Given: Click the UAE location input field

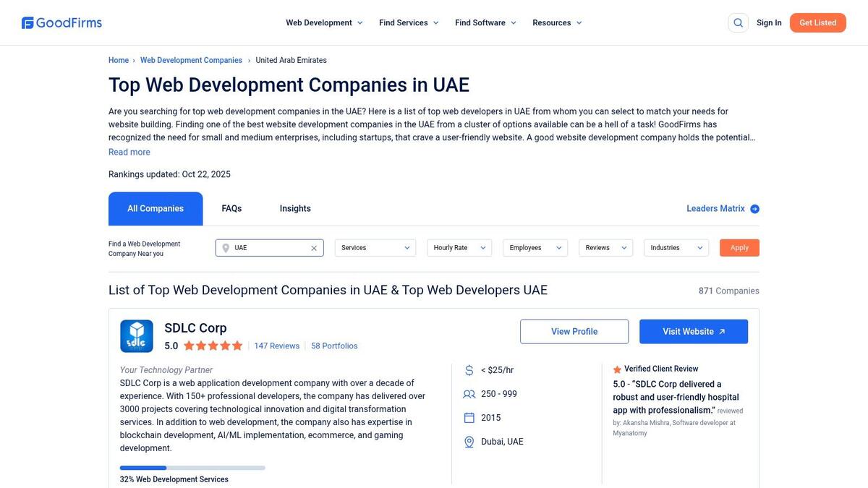Looking at the screenshot, I should tap(269, 248).
